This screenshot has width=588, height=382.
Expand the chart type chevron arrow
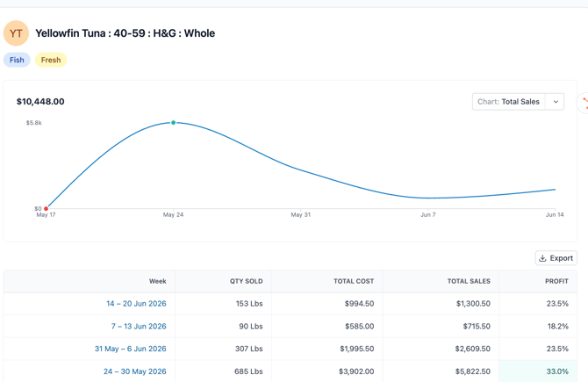(x=556, y=102)
